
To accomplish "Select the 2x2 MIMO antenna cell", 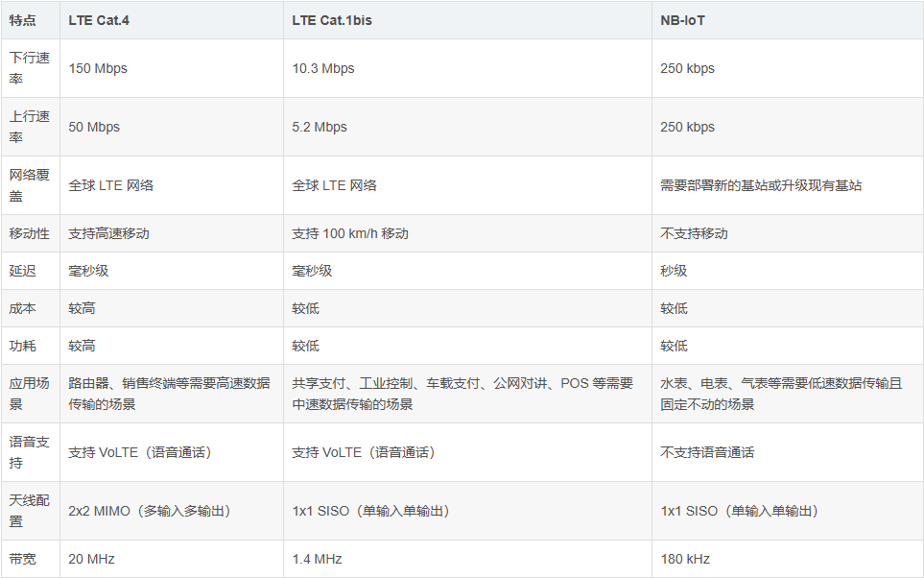I will [150, 511].
